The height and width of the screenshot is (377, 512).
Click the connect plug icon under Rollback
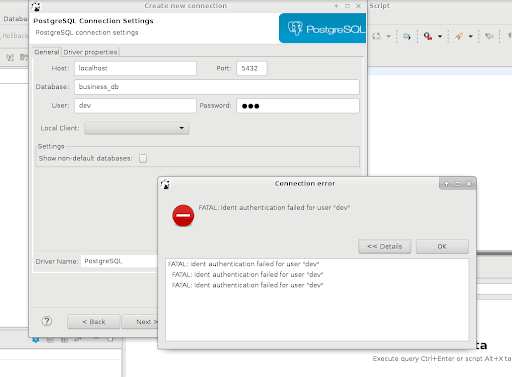pos(10,57)
